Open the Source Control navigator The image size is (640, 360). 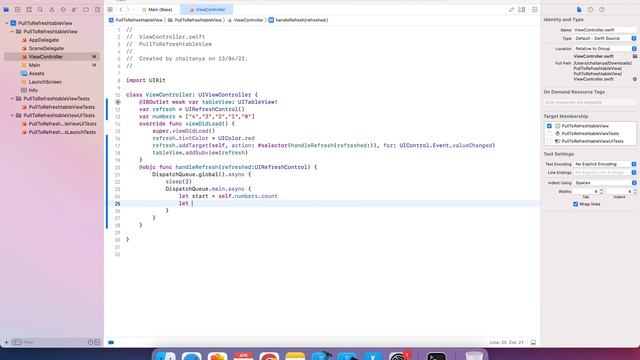tap(18, 9)
